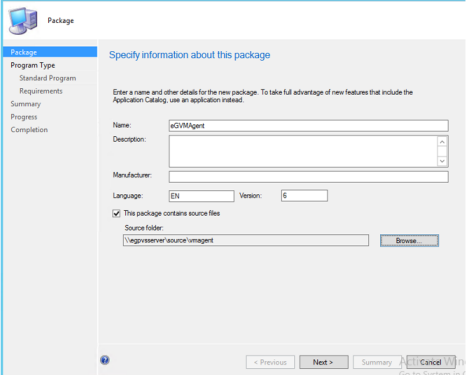Click the Previous button
The width and height of the screenshot is (466, 375).
coord(270,362)
